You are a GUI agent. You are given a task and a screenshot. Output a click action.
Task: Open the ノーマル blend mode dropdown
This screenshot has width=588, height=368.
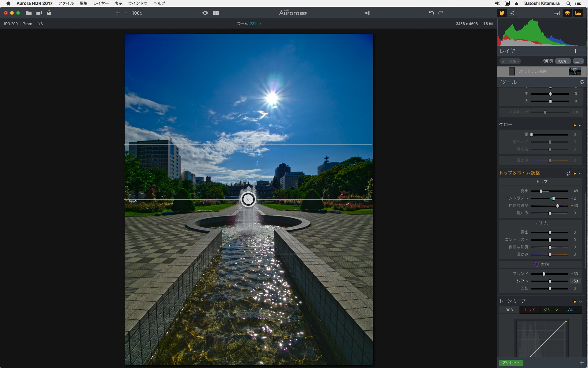[510, 61]
